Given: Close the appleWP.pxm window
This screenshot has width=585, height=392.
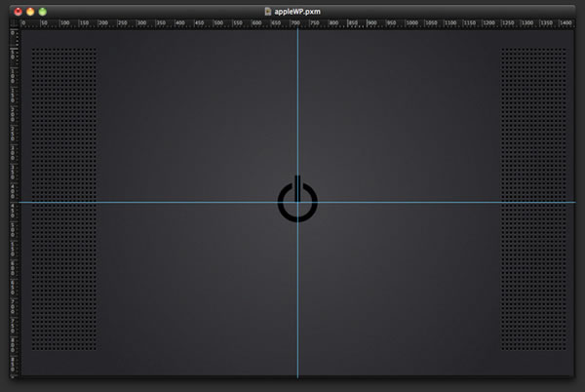Looking at the screenshot, I should pos(18,12).
